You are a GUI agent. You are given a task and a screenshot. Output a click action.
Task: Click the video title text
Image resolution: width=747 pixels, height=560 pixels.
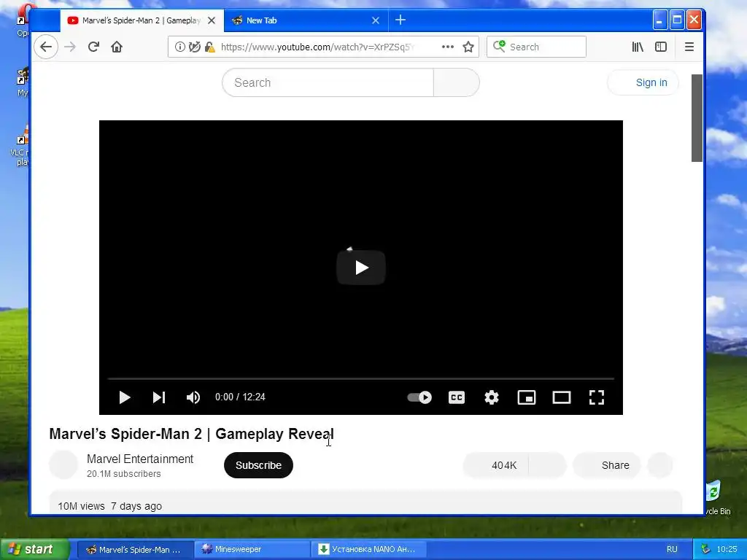coord(192,434)
